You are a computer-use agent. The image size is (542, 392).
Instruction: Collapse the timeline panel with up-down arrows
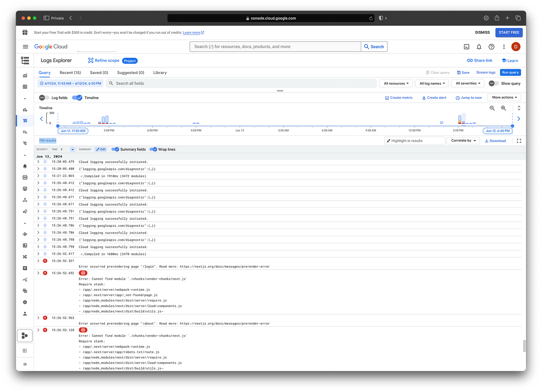(519, 108)
